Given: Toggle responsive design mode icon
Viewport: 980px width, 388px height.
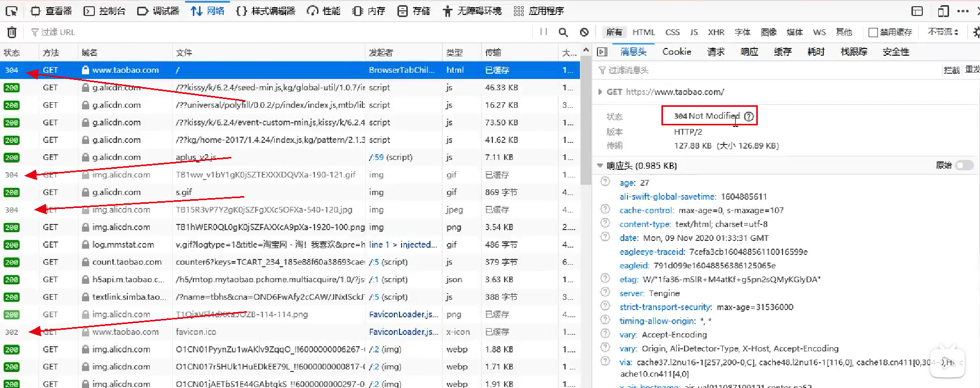Looking at the screenshot, I should click(x=943, y=11).
